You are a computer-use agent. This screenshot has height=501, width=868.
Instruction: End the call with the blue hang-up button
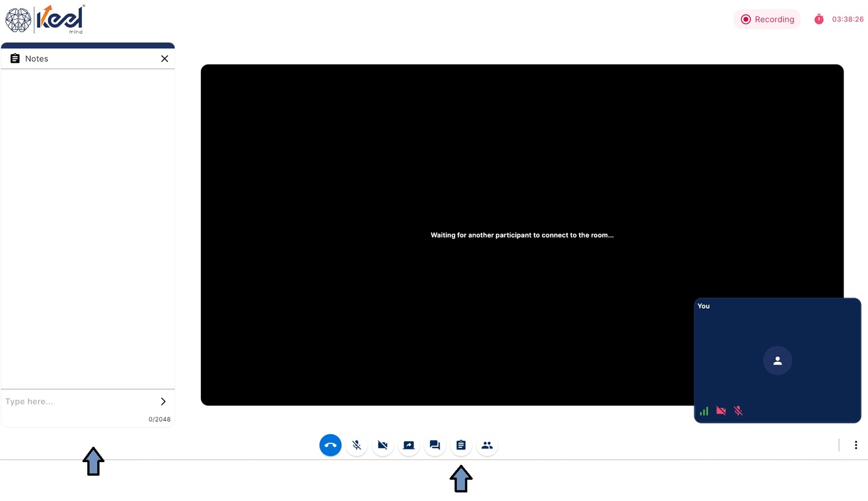coord(330,445)
